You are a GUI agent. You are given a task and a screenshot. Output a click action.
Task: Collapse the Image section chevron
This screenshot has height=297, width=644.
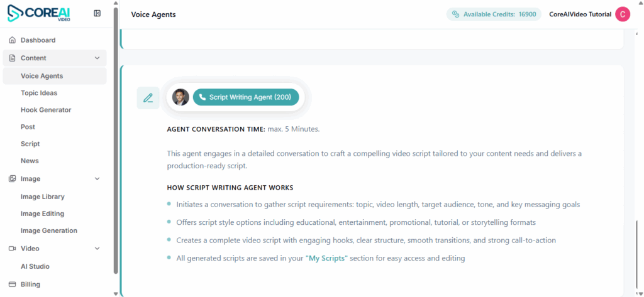(97, 179)
